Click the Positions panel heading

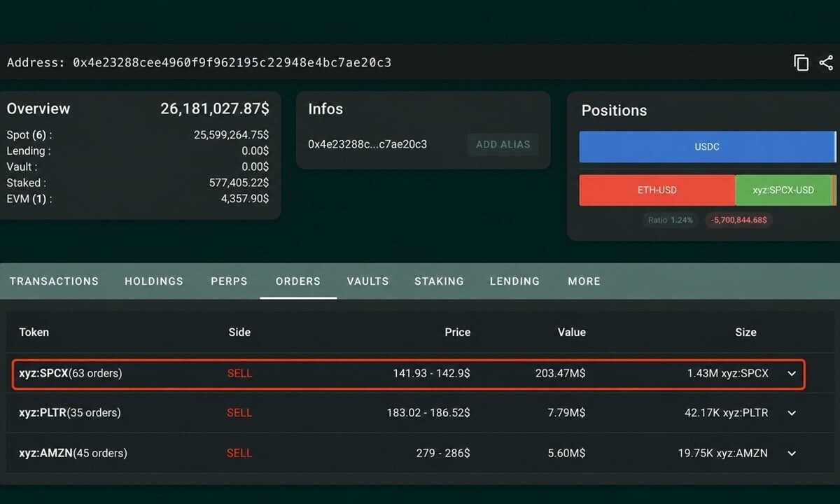pyautogui.click(x=614, y=111)
